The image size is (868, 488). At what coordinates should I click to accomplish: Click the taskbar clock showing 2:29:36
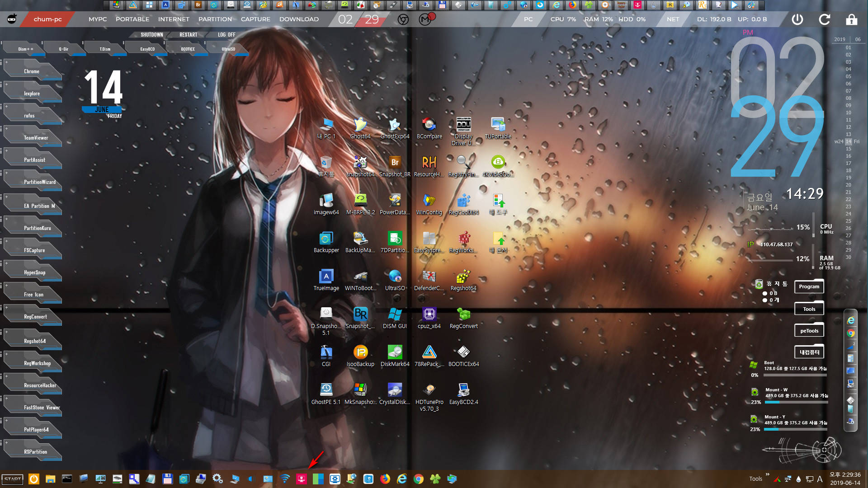tap(845, 475)
